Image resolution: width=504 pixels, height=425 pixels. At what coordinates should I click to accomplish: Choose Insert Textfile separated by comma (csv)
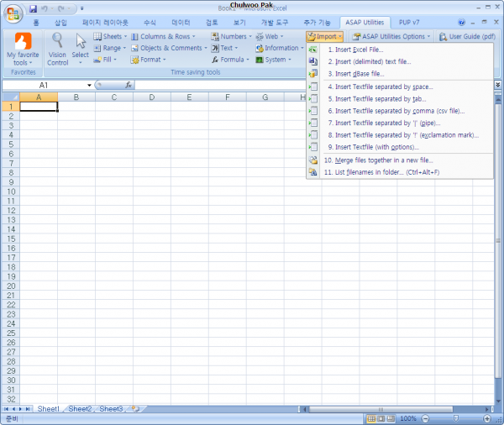400,111
